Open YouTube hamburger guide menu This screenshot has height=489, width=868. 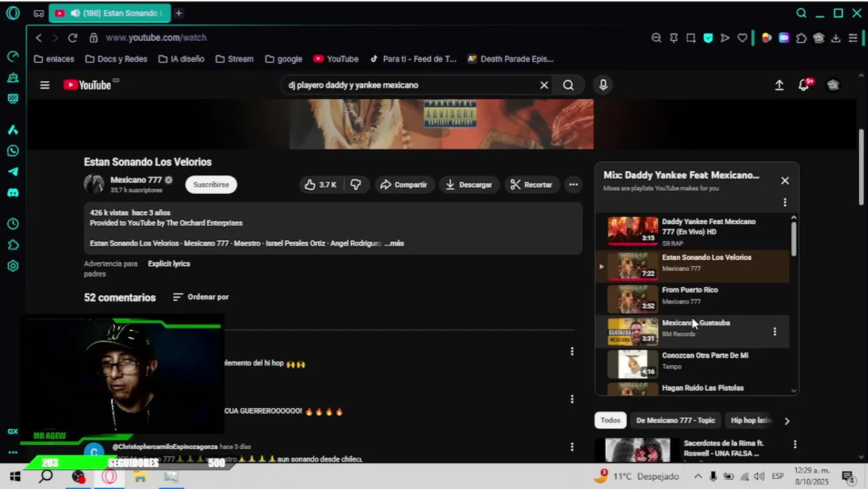45,85
